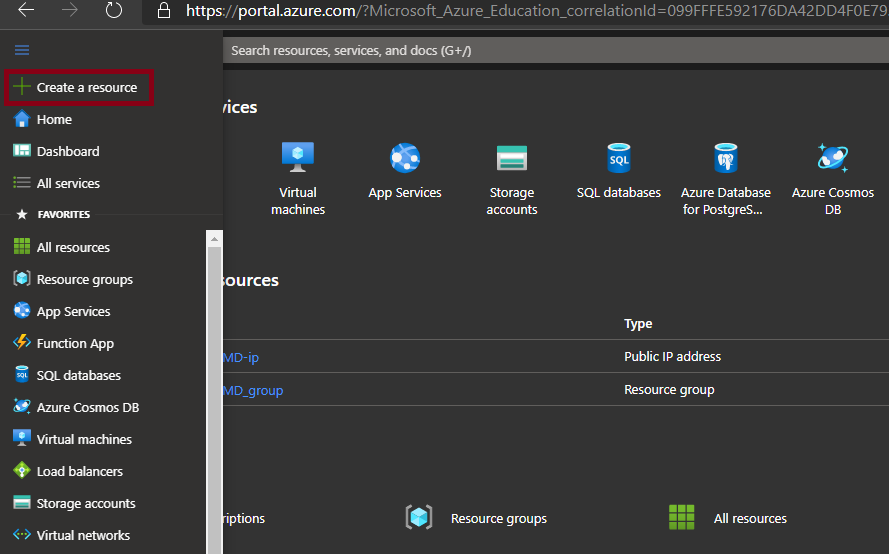889x554 pixels.
Task: Open Virtual networks label in favorites
Action: pyautogui.click(x=83, y=535)
